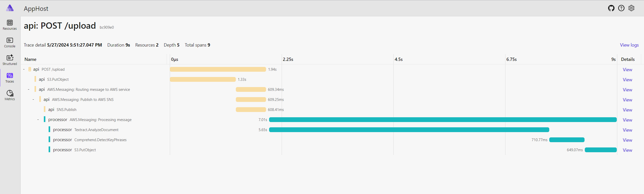Select the Textract.AnalyzeDocument row
The width and height of the screenshot is (644, 194).
click(331, 130)
